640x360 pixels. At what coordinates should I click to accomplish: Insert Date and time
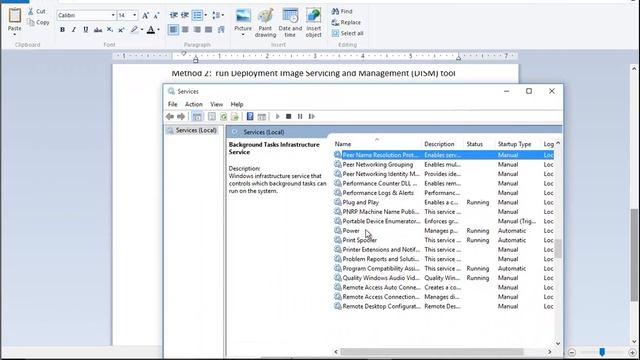(x=290, y=22)
